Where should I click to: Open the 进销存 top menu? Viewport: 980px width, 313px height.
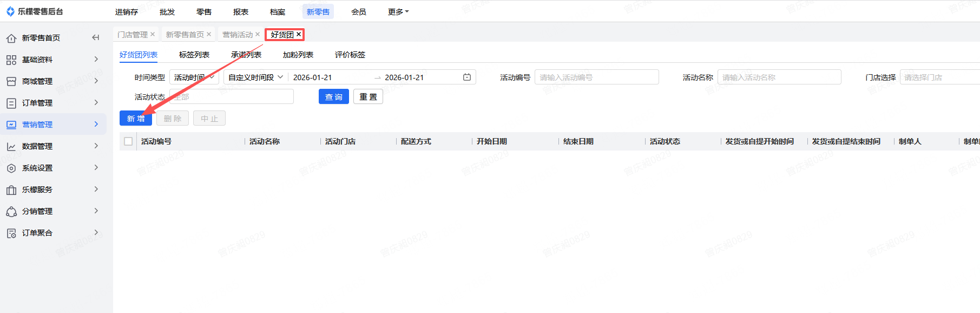click(x=127, y=11)
